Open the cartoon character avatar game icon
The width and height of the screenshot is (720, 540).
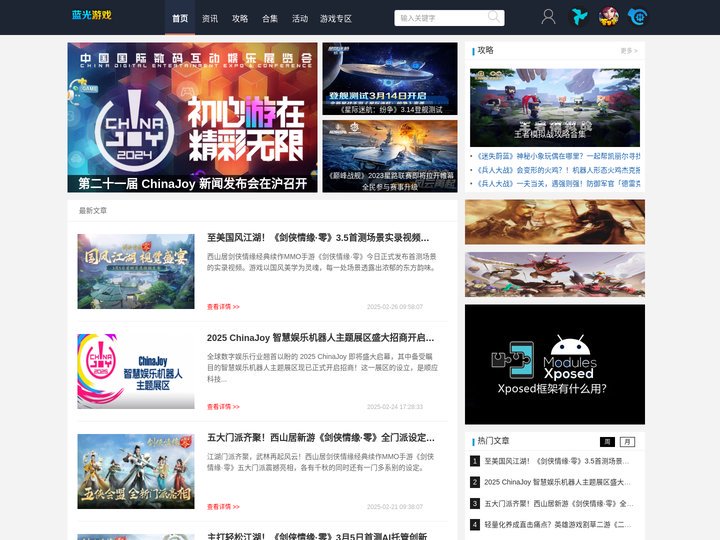tap(608, 17)
